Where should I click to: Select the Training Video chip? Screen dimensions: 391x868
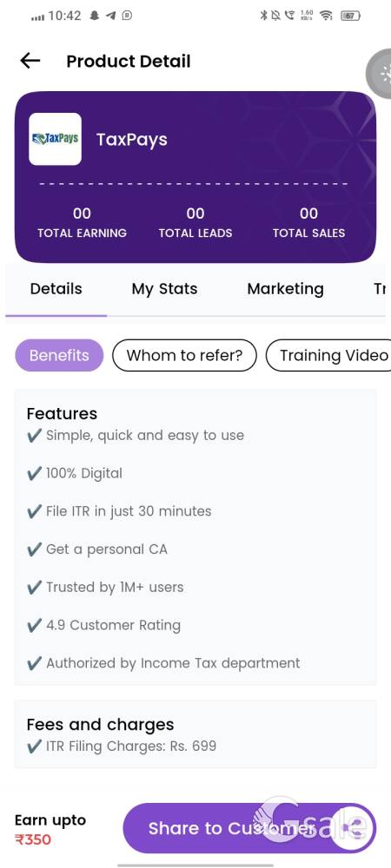pyautogui.click(x=329, y=355)
